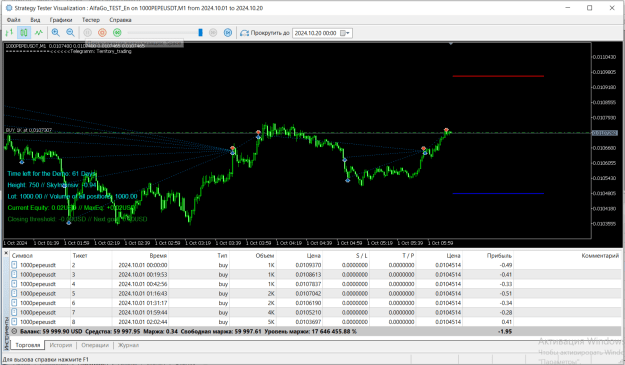625x365 pixels.
Task: Select position row with ticket 6
Action: point(315,303)
